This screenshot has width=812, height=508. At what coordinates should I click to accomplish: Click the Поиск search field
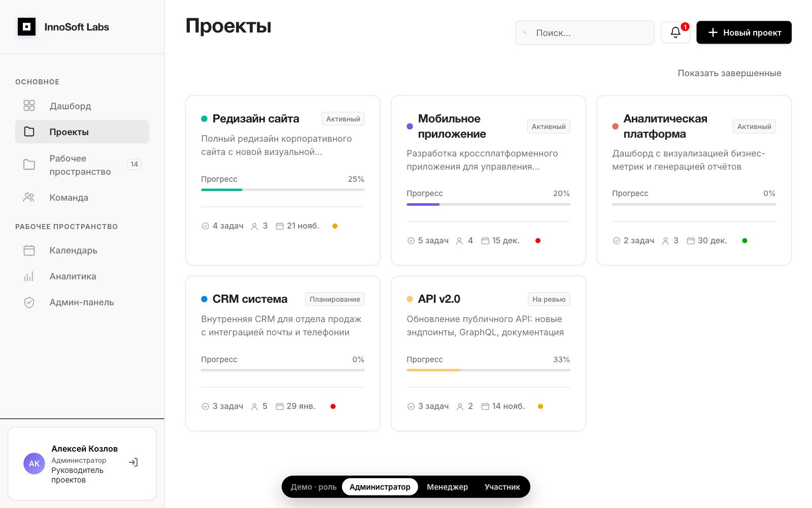pos(585,33)
